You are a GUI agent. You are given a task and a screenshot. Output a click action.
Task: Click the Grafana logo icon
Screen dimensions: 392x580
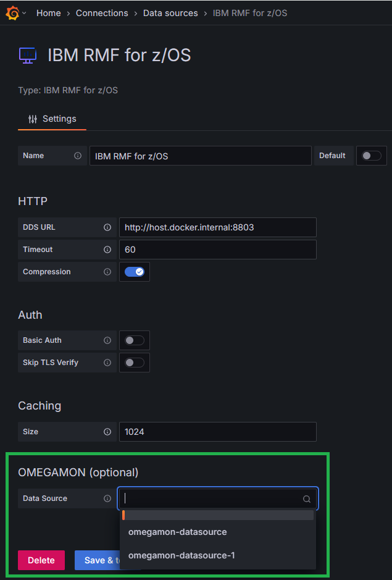12,13
